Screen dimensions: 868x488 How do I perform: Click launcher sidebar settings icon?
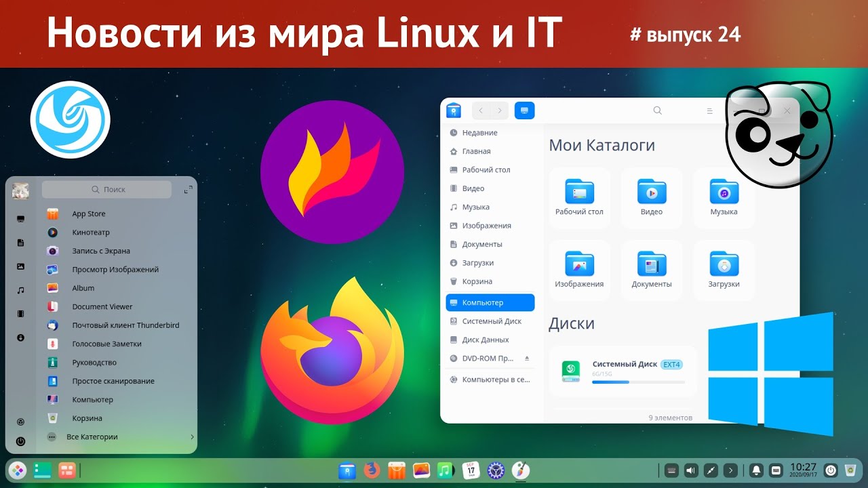click(20, 422)
